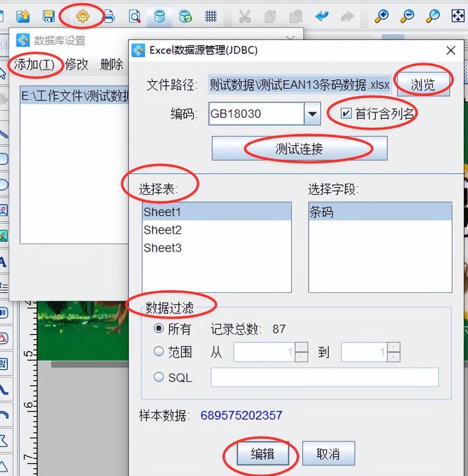Image resolution: width=468 pixels, height=476 pixels.
Task: Click the zoom in magnifier icon
Action: [381, 16]
